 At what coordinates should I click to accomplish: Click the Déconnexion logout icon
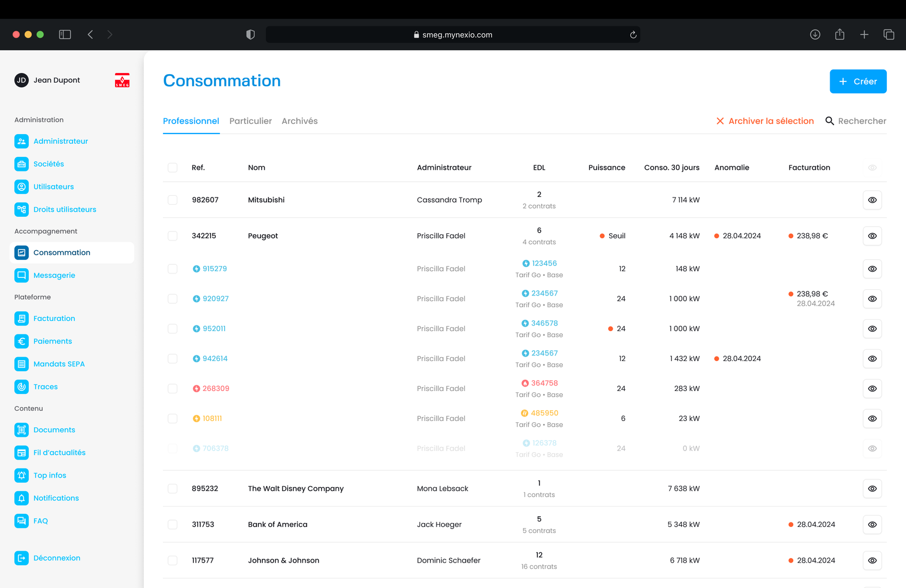point(22,558)
